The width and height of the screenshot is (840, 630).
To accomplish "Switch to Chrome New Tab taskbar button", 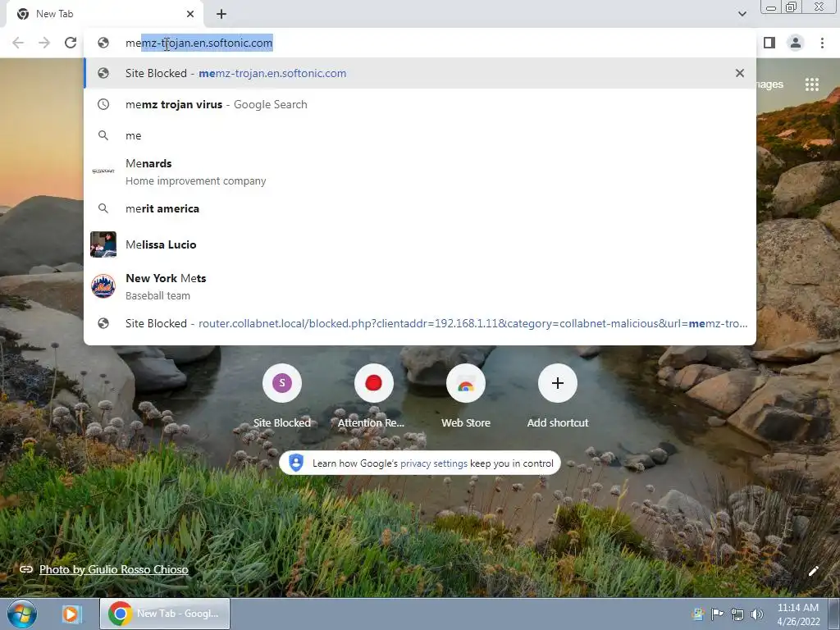I will point(164,614).
